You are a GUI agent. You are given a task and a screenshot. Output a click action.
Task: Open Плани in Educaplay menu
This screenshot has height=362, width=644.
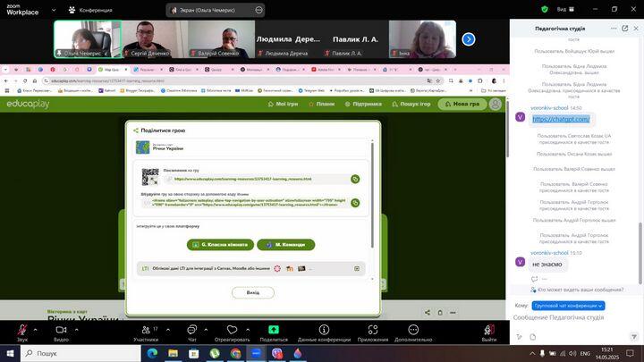point(322,105)
